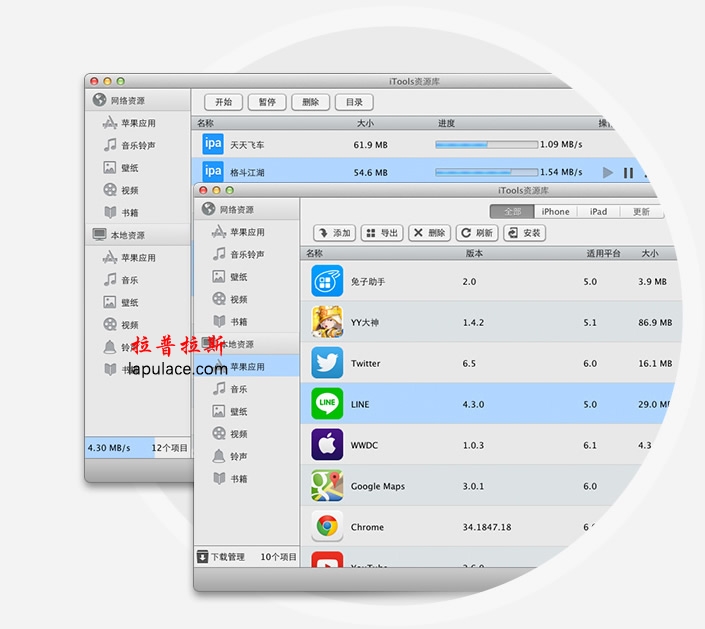The image size is (705, 629).
Task: Open 本地资源 section in back window
Action: click(138, 235)
